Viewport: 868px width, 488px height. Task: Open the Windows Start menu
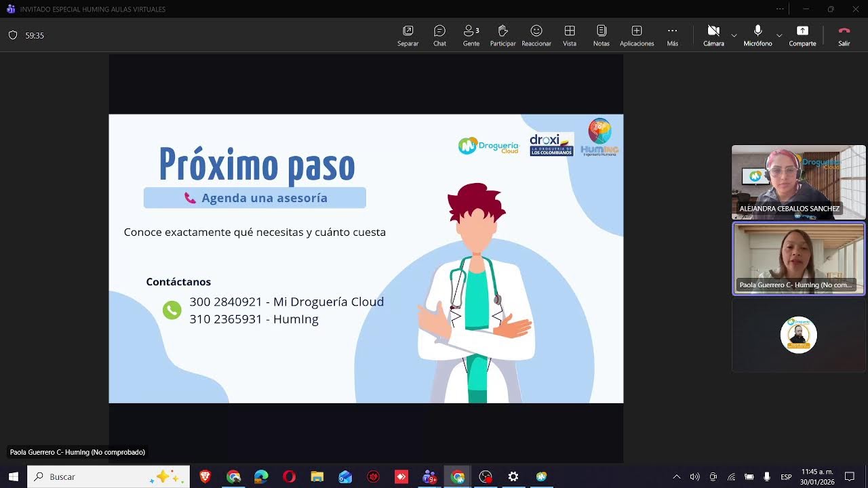[13, 476]
